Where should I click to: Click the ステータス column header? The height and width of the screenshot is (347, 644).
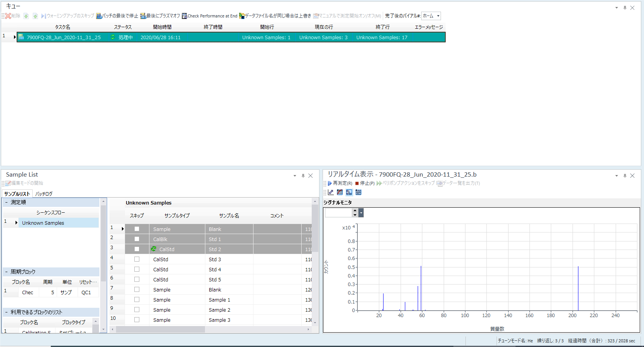(x=123, y=27)
